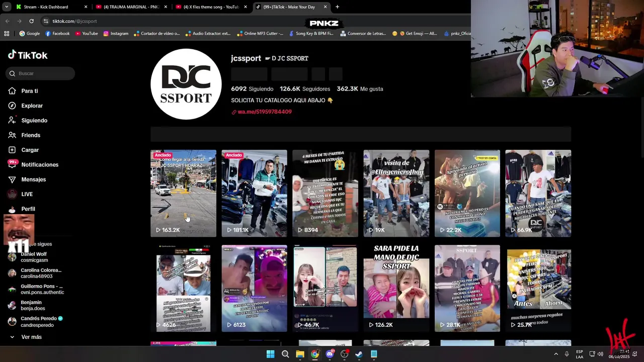Open Steam from the taskbar
This screenshot has height=362, width=644.
359,354
